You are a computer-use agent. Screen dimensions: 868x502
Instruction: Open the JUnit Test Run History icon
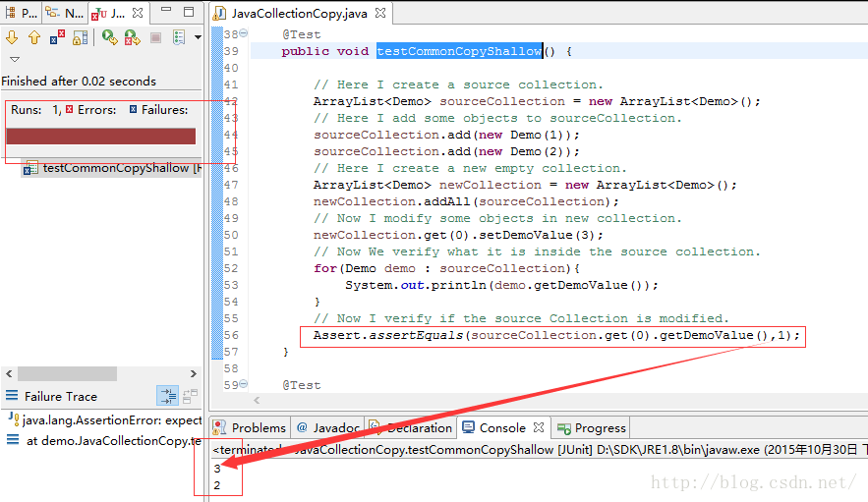(x=179, y=37)
